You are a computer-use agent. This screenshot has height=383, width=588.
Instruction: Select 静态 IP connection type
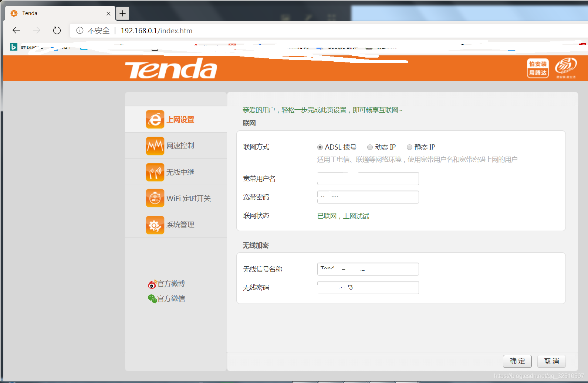tap(409, 147)
